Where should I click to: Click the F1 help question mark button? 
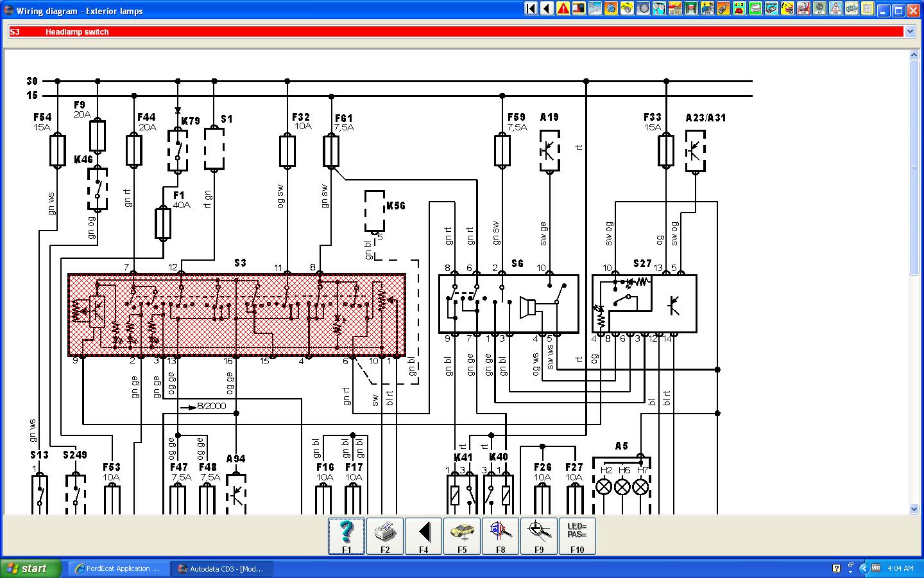(x=346, y=536)
